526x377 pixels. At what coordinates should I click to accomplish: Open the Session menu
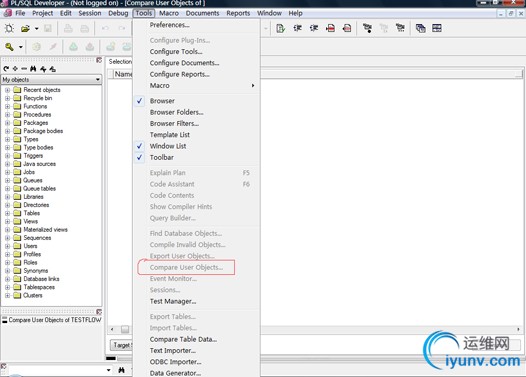pyautogui.click(x=90, y=13)
